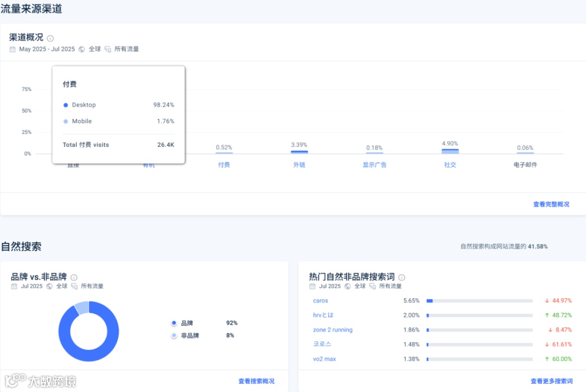The width and height of the screenshot is (586, 392).
Task: Select 外链 channel label on chart axis
Action: pyautogui.click(x=300, y=165)
